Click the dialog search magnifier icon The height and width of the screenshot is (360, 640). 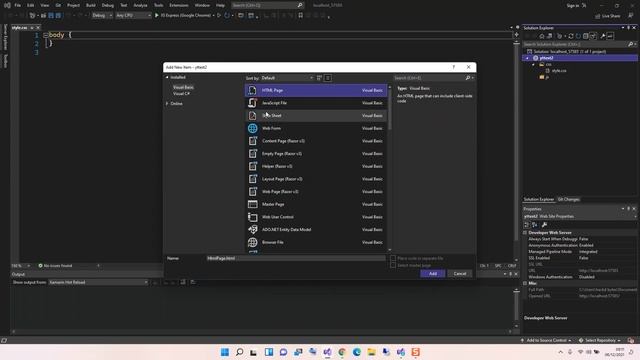point(468,78)
